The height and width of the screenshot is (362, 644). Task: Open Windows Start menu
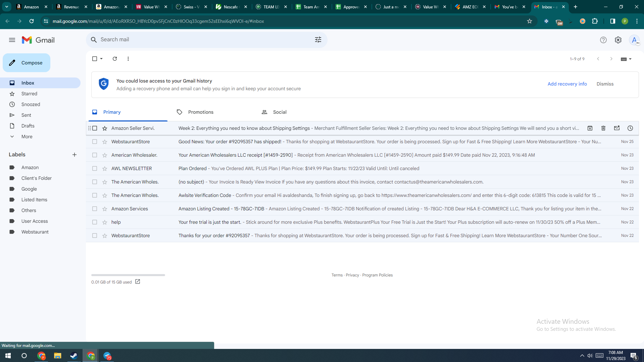click(8, 356)
